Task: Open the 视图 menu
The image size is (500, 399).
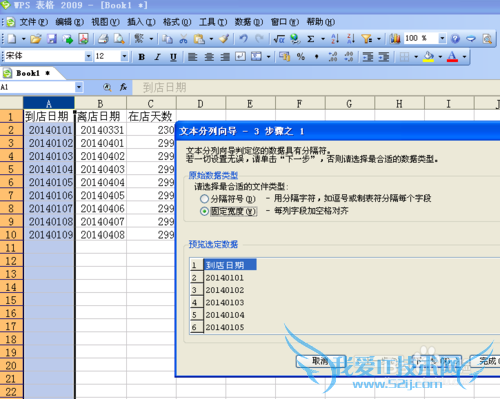Action: tap(105, 22)
